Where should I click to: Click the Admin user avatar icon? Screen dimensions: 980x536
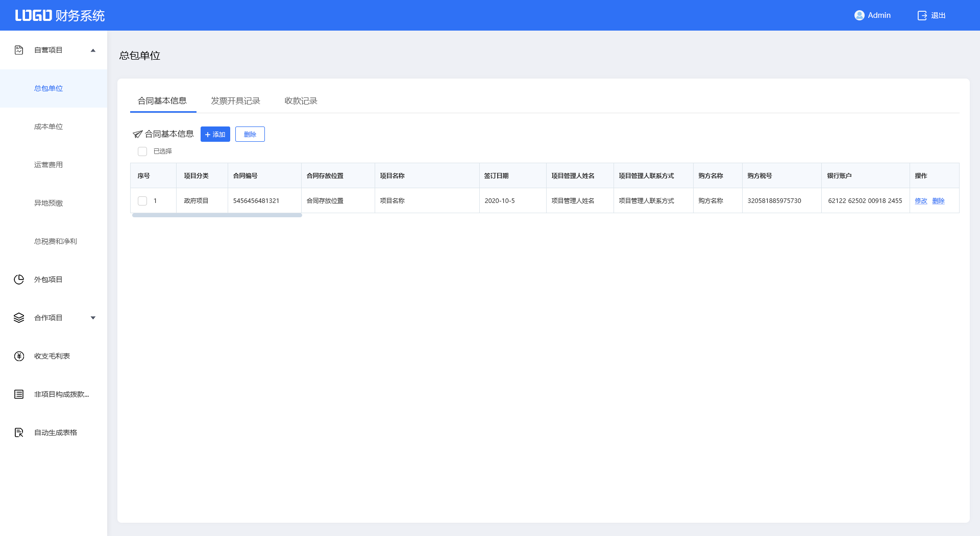859,15
